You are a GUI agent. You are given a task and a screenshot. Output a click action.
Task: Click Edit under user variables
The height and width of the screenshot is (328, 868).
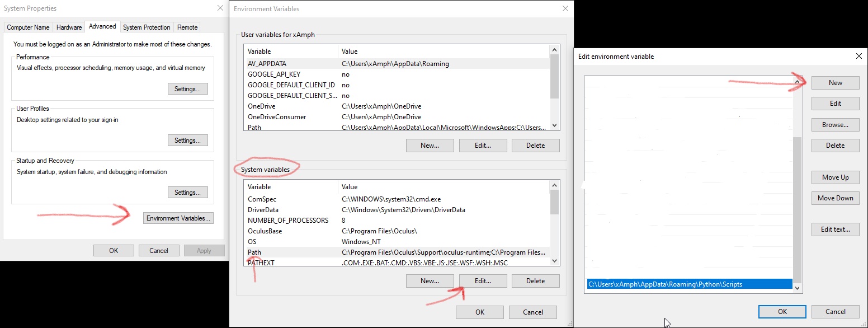(x=483, y=146)
